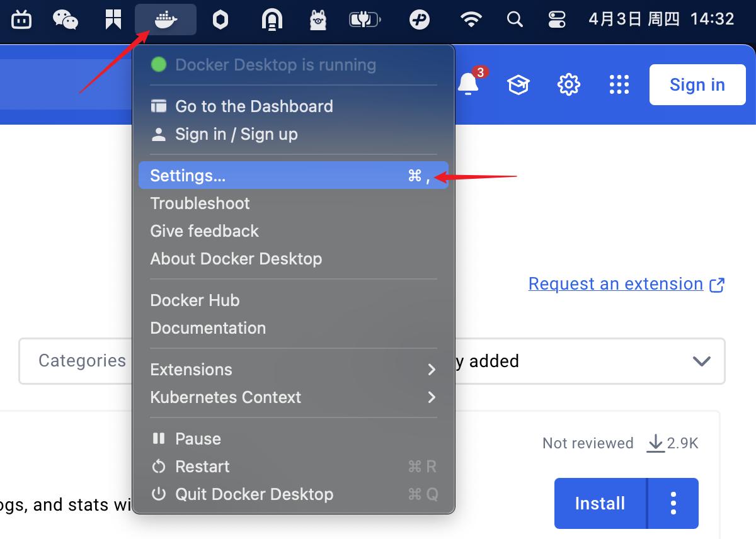This screenshot has height=539, width=756.
Task: Expand the Kubernetes Context submenu
Action: 294,397
